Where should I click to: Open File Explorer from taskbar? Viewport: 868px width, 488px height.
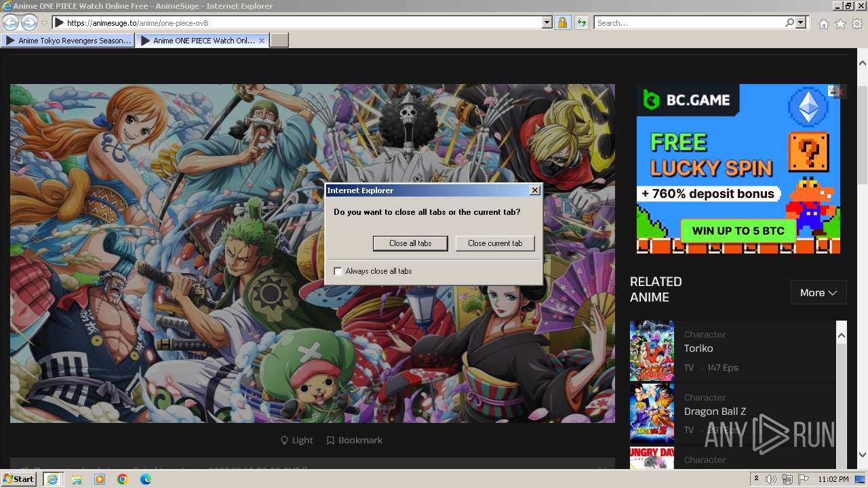click(x=77, y=479)
